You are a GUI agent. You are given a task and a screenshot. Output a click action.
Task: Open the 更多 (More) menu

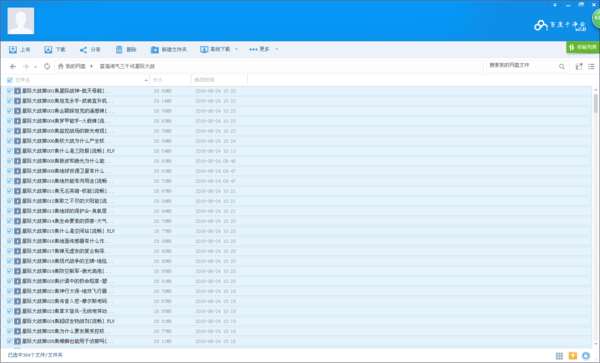[260, 49]
